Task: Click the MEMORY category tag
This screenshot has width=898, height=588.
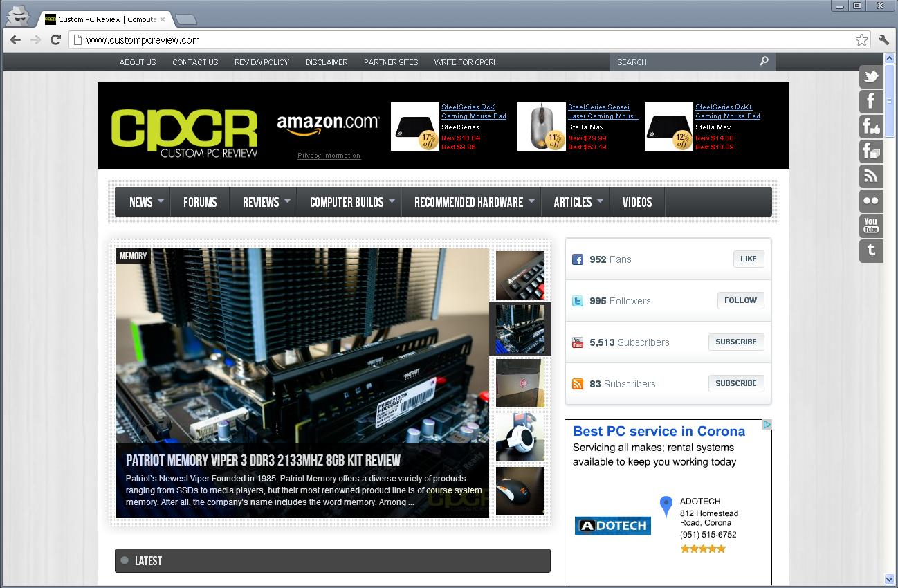Action: pos(133,256)
